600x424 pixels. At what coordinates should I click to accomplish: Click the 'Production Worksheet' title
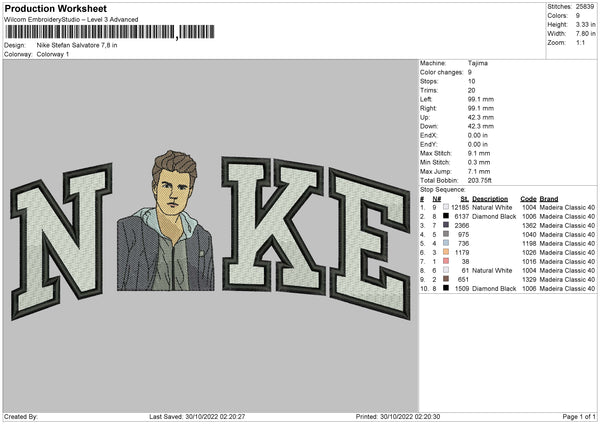pos(55,8)
